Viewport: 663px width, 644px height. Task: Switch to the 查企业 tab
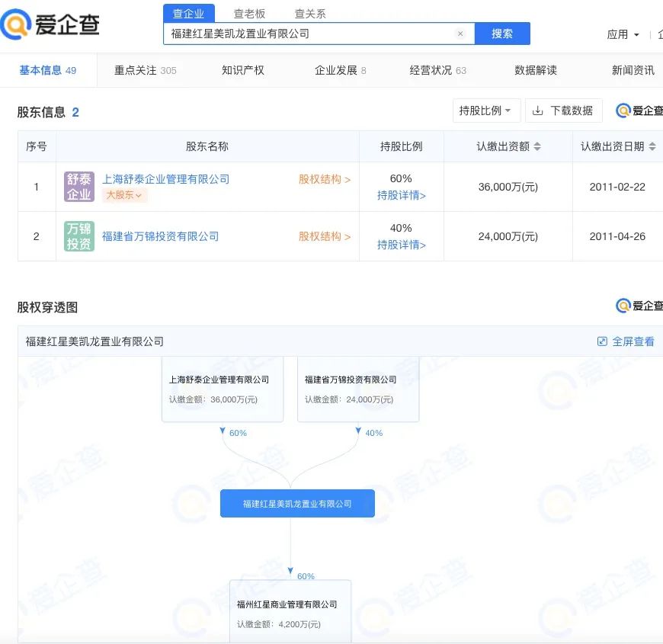click(x=188, y=14)
